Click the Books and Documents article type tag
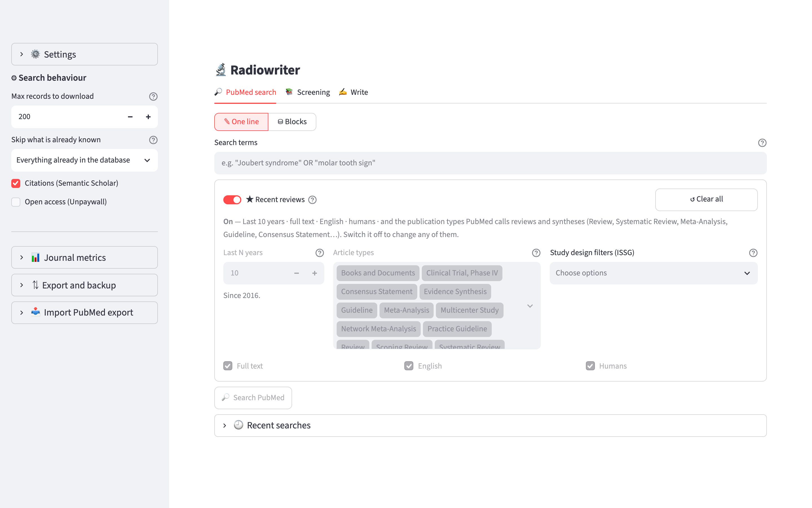The height and width of the screenshot is (508, 812). coord(378,273)
